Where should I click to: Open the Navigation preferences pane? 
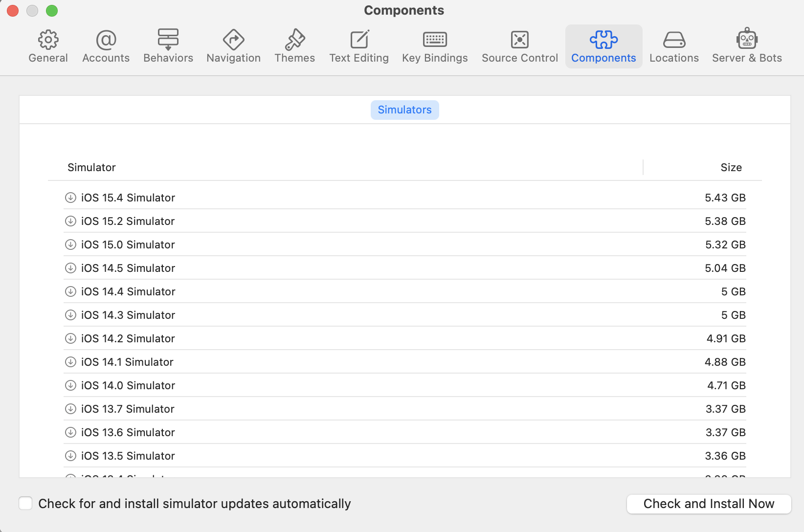pos(234,47)
